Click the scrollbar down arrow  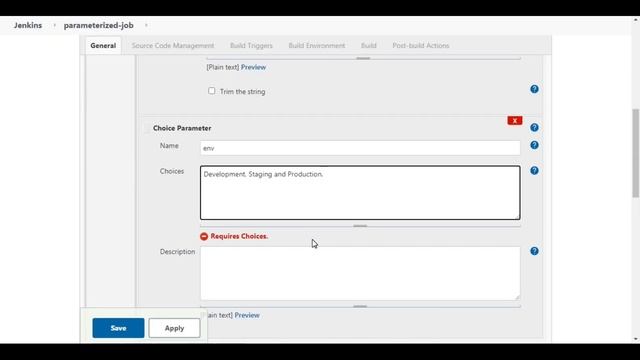[636, 339]
